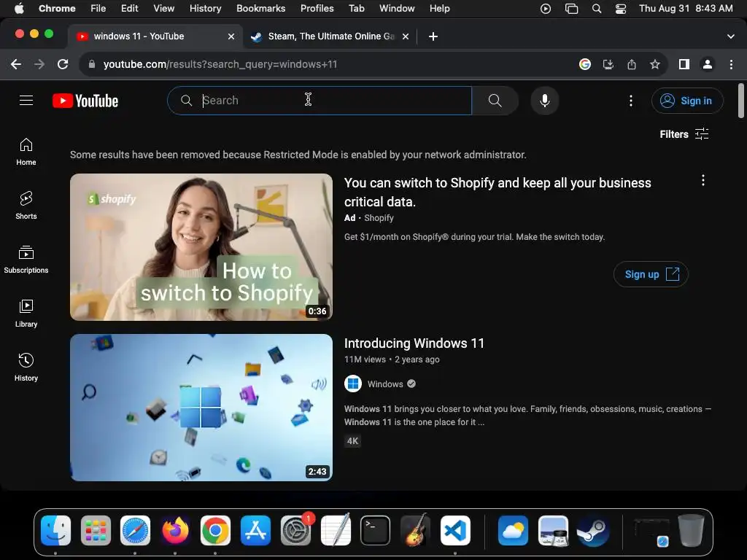Close the Steam tab

(406, 36)
